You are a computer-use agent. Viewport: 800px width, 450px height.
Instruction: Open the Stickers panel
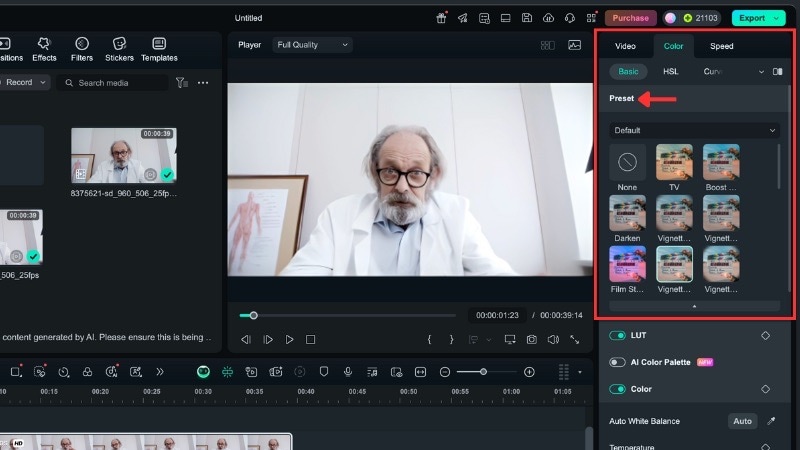[119, 49]
